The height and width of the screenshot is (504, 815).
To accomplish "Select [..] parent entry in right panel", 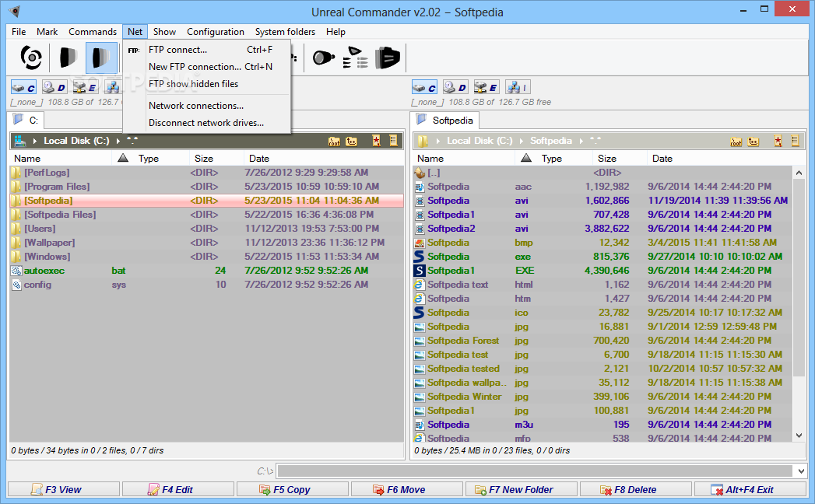I will [x=602, y=173].
